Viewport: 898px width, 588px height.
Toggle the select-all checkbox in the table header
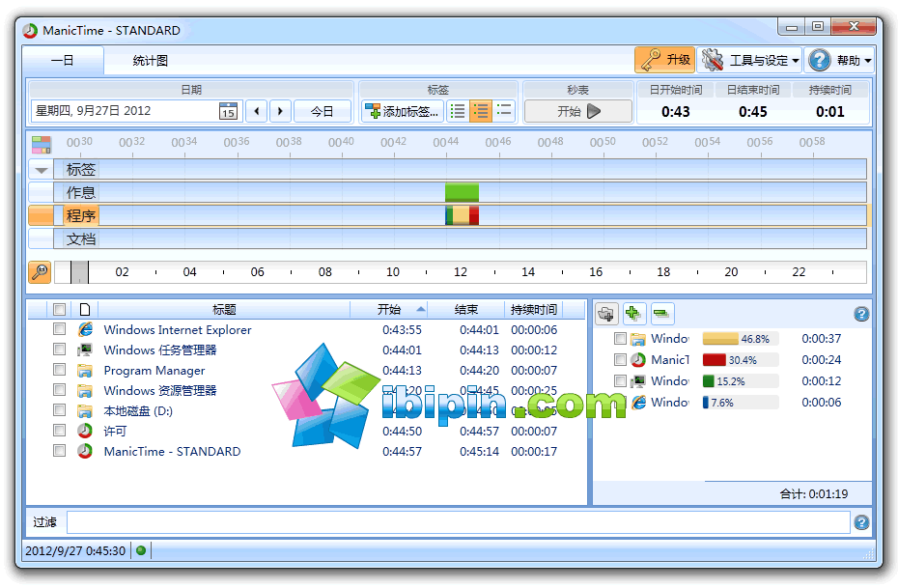coord(59,310)
